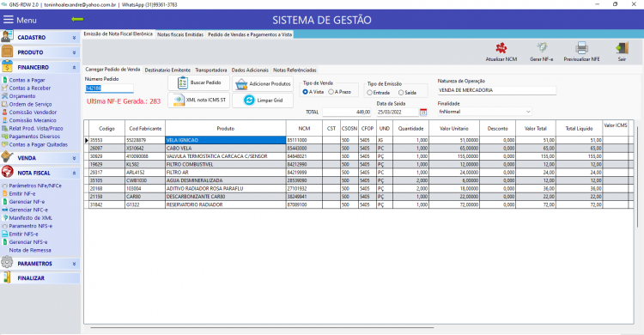Click the FINANCEIRO section icon
This screenshot has width=644, height=335.
click(7, 67)
